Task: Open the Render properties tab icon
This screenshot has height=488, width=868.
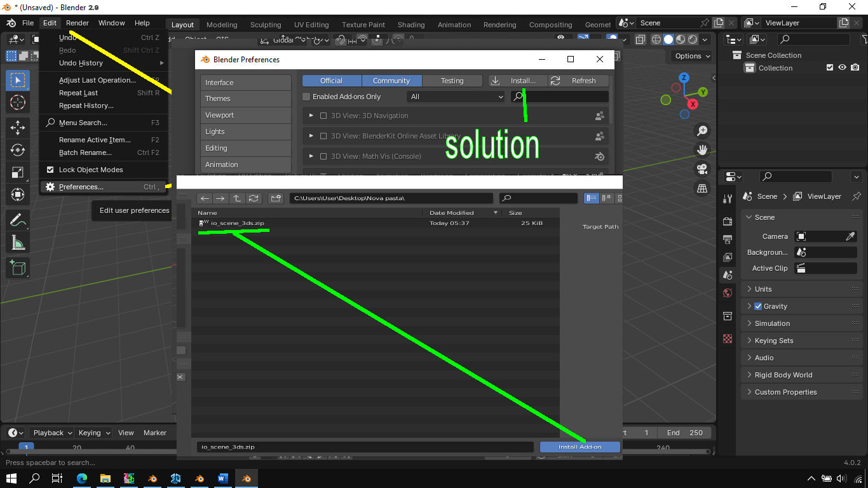Action: 728,221
